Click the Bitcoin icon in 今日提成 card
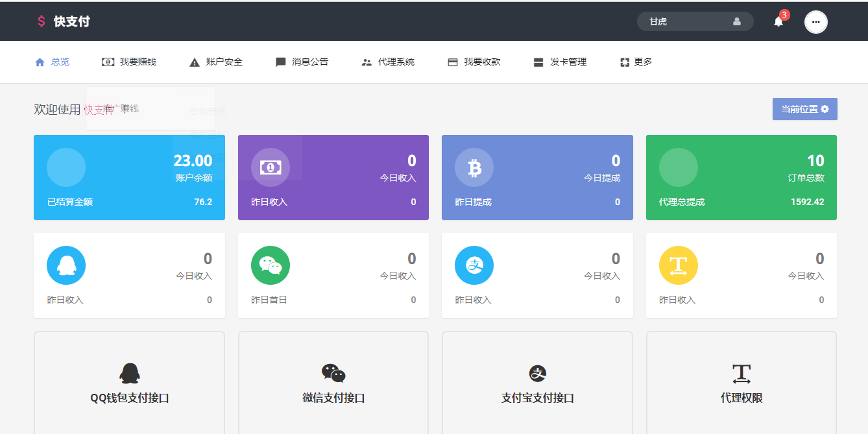Image resolution: width=868 pixels, height=434 pixels. point(474,167)
